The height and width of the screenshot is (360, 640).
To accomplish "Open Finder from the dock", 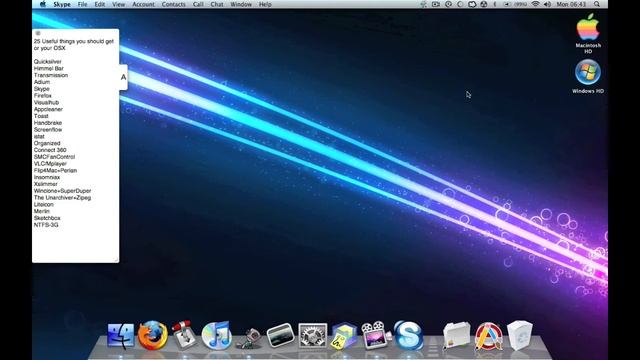I will 121,336.
